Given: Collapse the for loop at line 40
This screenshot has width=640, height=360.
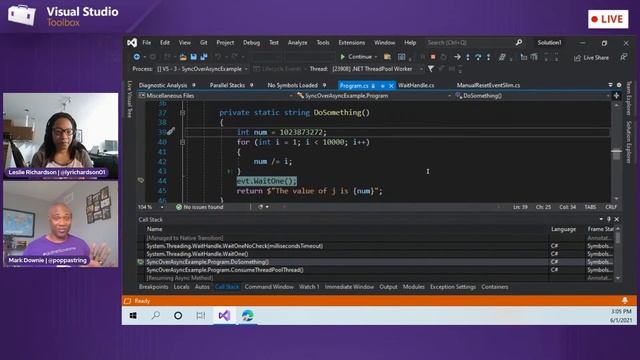Looking at the screenshot, I should click(182, 142).
